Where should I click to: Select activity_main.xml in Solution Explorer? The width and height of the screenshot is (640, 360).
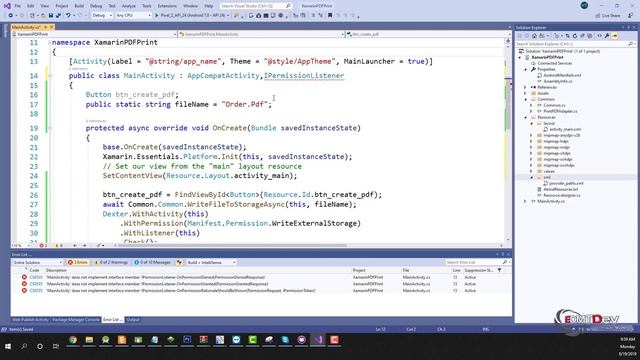(x=564, y=129)
